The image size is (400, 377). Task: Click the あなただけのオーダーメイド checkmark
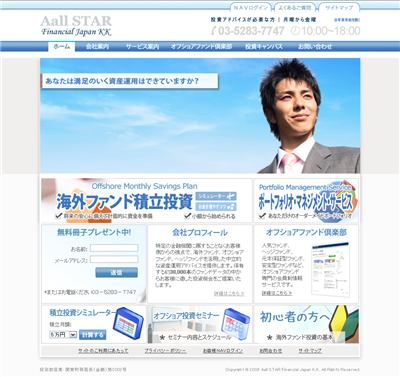pyautogui.click(x=262, y=216)
